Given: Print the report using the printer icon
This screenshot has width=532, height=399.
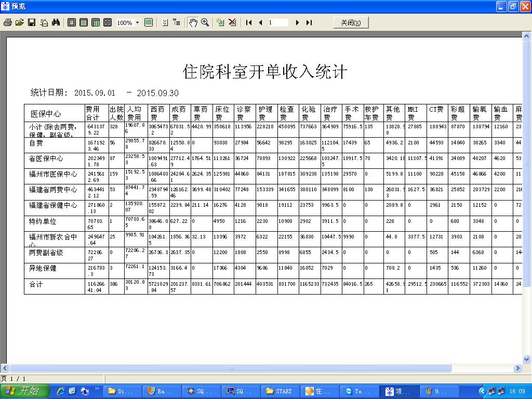Looking at the screenshot, I should click(x=7, y=23).
